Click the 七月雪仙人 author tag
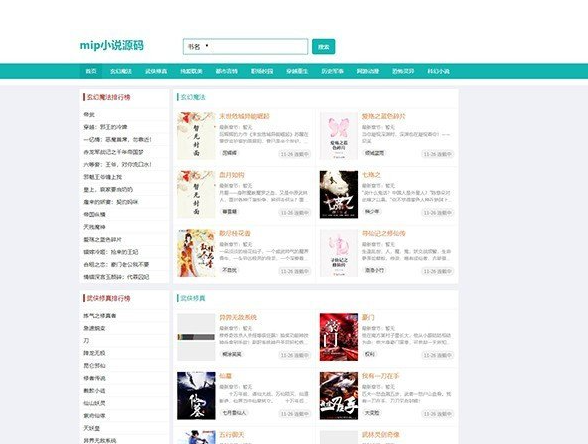The height and width of the screenshot is (444, 588). pos(234,413)
